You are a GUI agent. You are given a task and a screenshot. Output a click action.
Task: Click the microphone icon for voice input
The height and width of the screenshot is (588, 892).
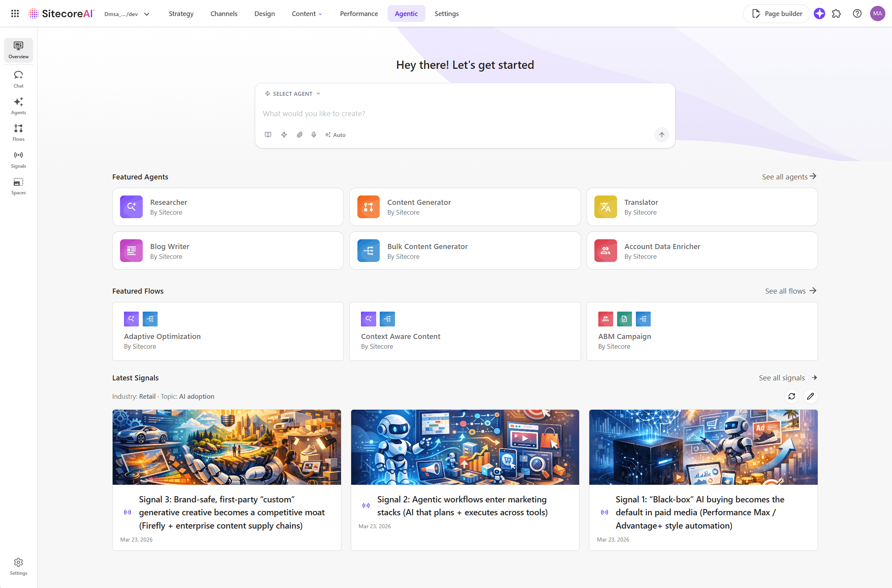point(314,134)
